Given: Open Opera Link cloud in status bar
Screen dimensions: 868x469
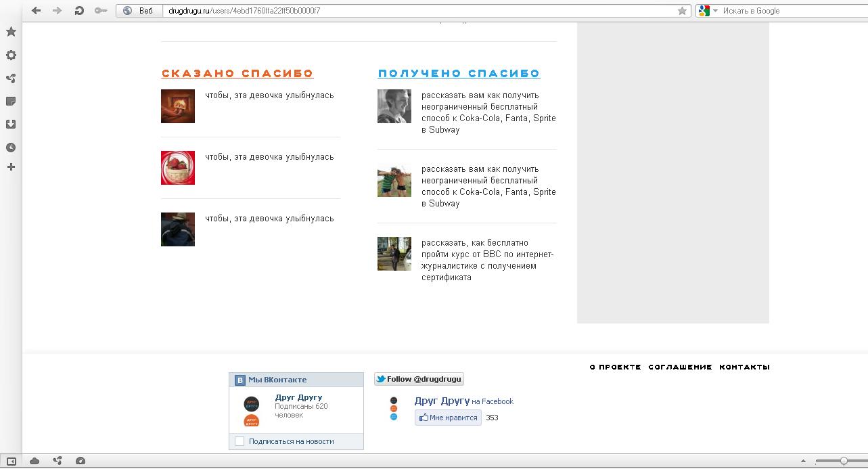Looking at the screenshot, I should pyautogui.click(x=35, y=461).
